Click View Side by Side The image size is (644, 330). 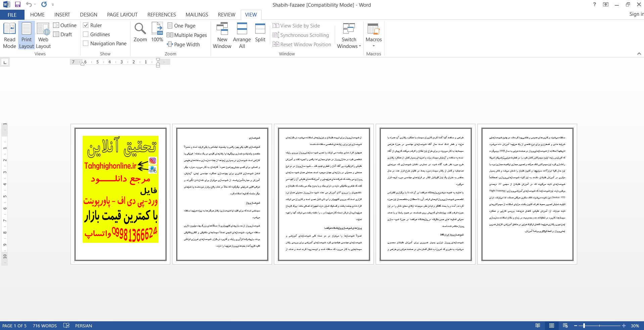pos(296,26)
